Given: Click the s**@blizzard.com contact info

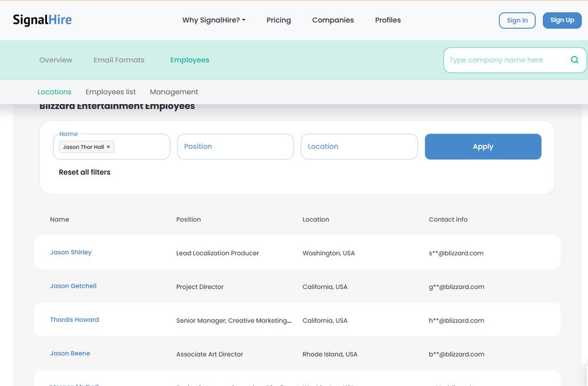Looking at the screenshot, I should (x=456, y=253).
